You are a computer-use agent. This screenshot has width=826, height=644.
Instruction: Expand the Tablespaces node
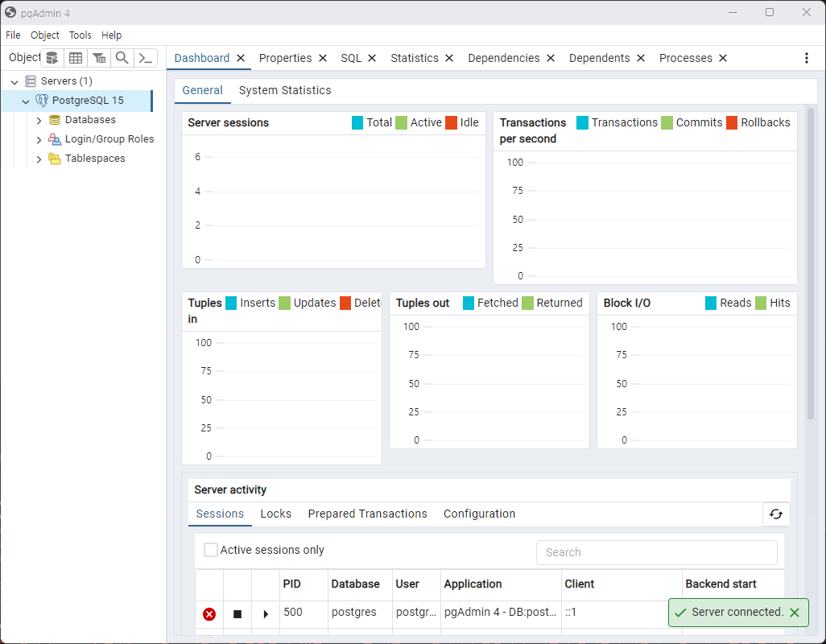click(39, 159)
